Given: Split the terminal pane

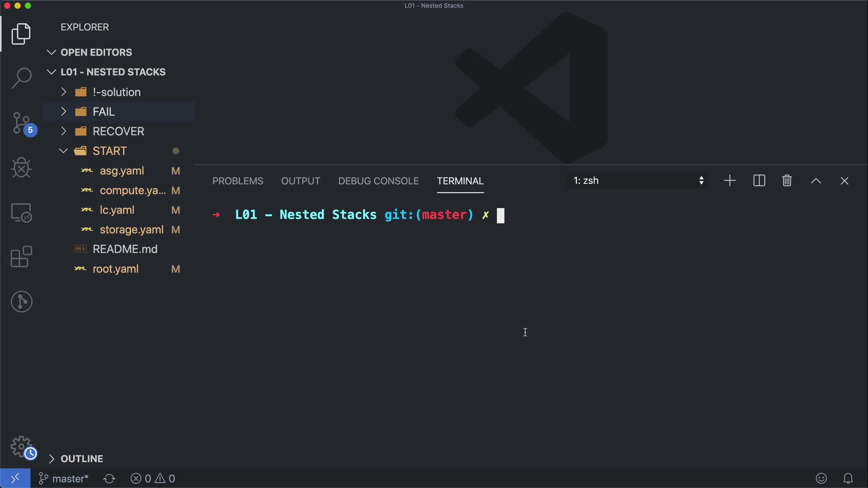Looking at the screenshot, I should [x=759, y=181].
